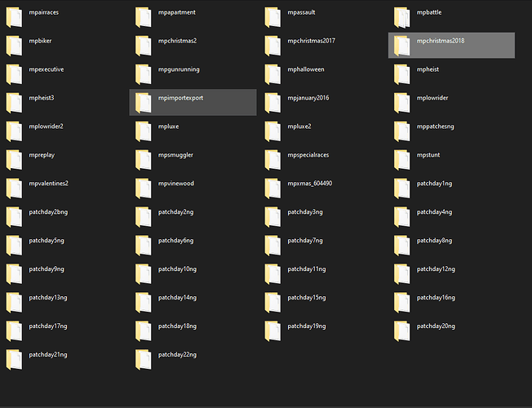Select the mpjanuary2016 folder icon

click(x=273, y=103)
